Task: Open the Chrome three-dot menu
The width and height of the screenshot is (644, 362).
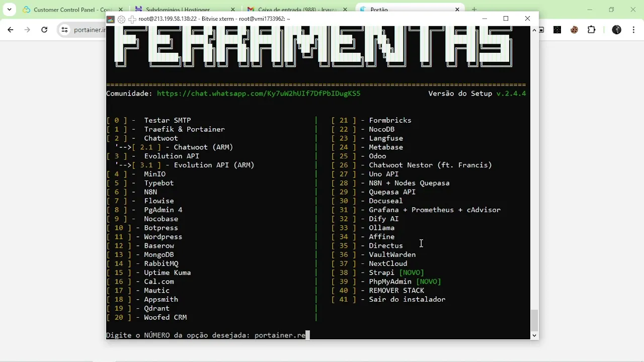Action: tap(633, 30)
